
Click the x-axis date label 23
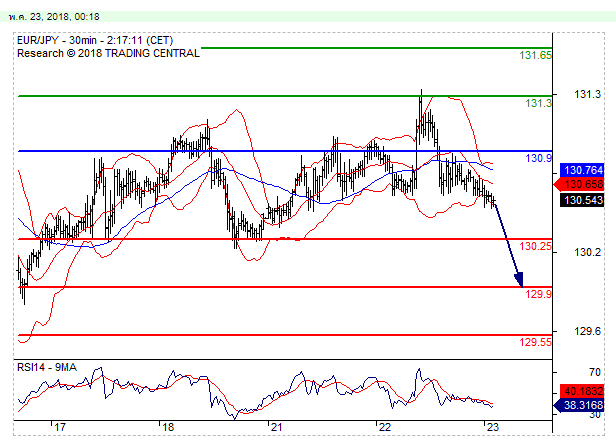point(493,428)
